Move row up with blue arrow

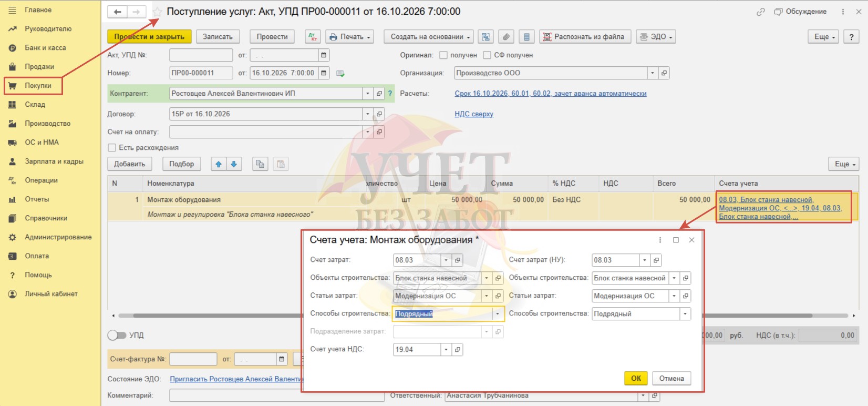point(219,164)
